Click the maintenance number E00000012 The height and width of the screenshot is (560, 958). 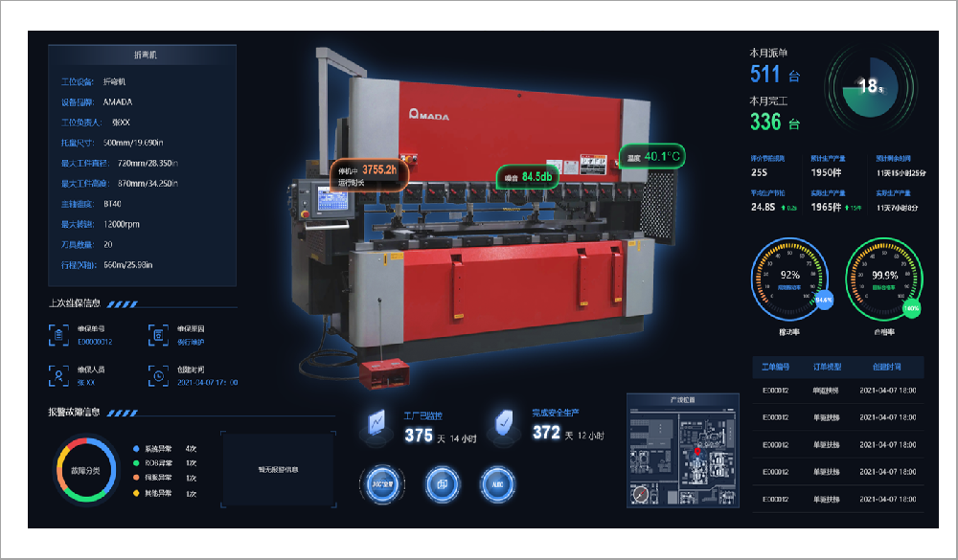(95, 342)
